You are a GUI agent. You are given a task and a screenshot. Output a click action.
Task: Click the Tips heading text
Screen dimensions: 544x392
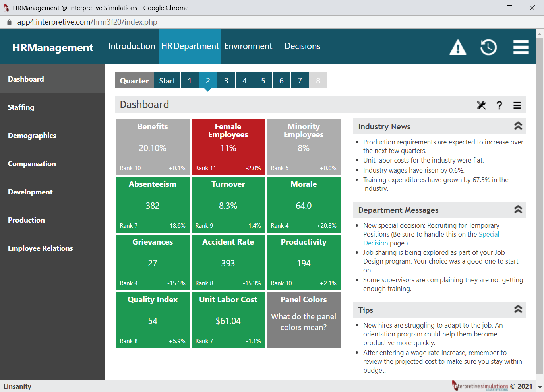(x=366, y=310)
